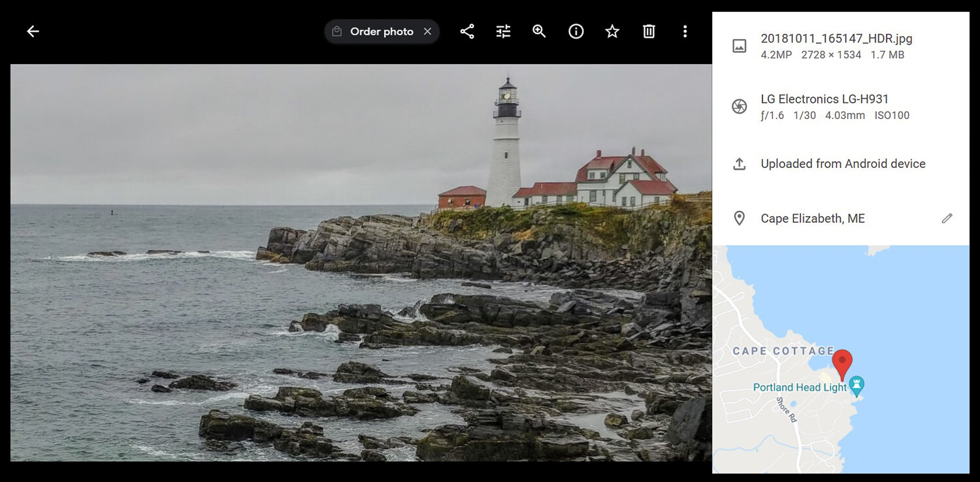
Task: Go back to the photo library
Action: [x=32, y=31]
